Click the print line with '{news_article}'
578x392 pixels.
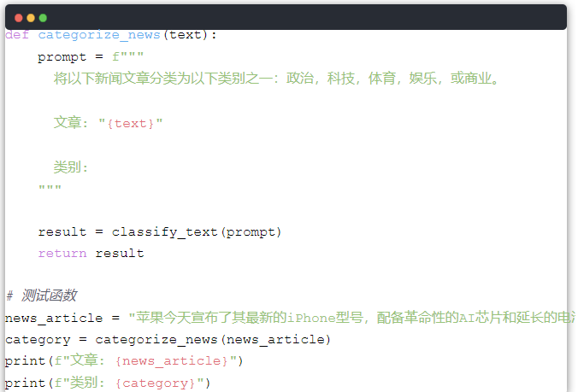[x=124, y=360]
